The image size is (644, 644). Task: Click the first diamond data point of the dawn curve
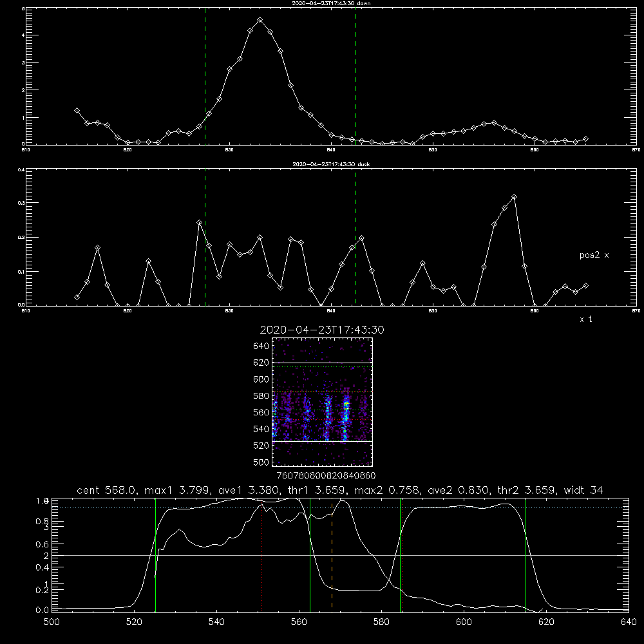point(77,111)
